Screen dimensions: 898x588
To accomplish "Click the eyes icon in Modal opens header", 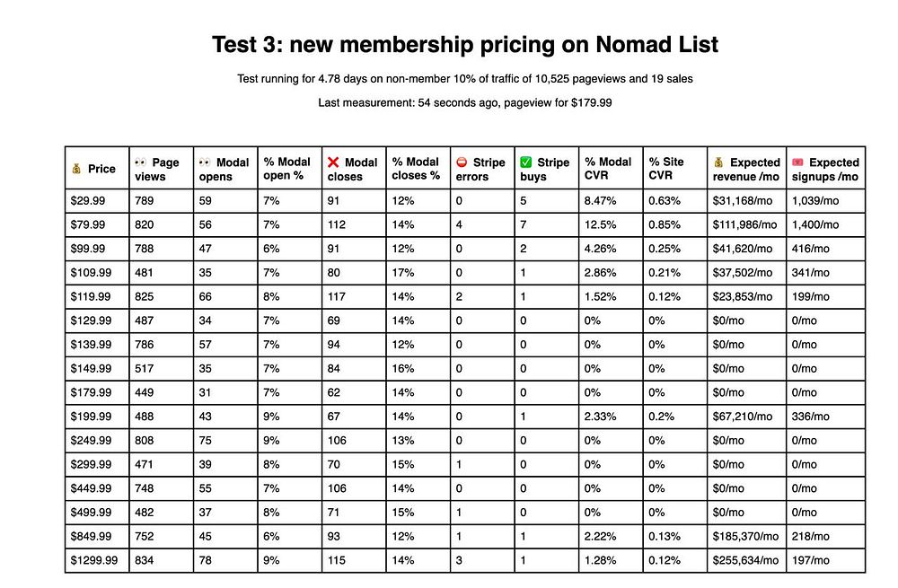I will pyautogui.click(x=206, y=162).
